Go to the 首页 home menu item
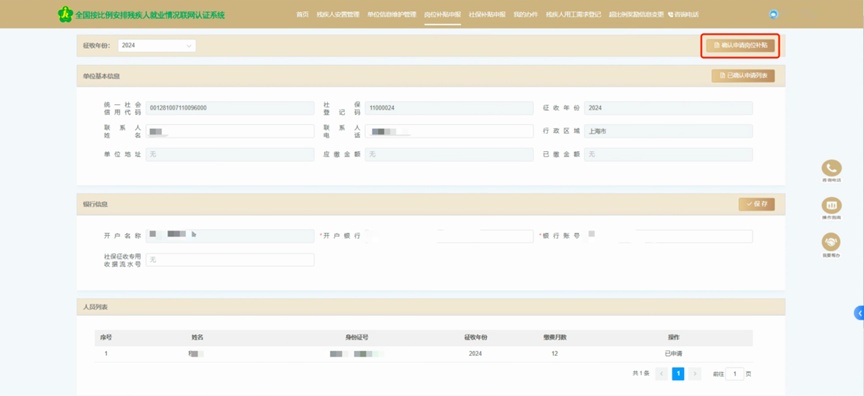Viewport: 864px width, 396px height. coord(302,14)
